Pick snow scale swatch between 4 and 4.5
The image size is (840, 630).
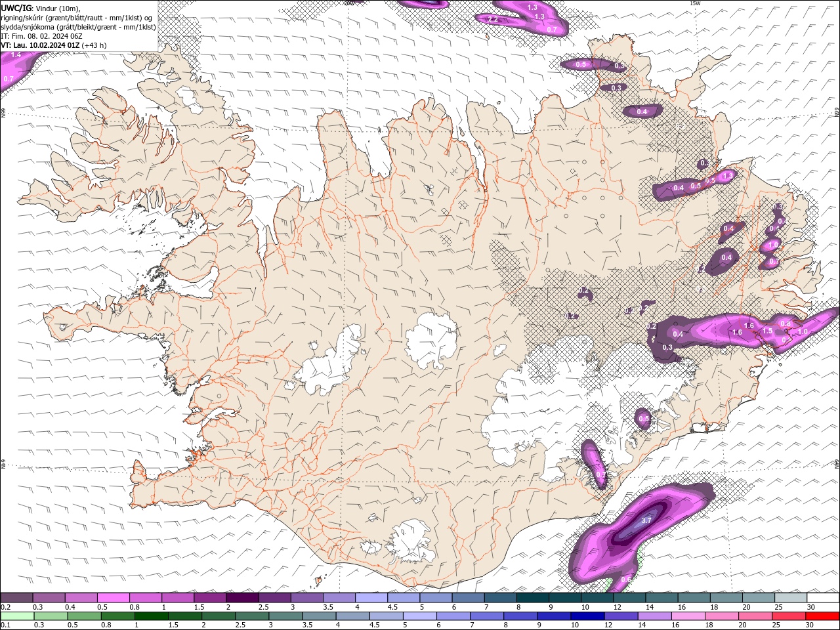[x=371, y=598]
